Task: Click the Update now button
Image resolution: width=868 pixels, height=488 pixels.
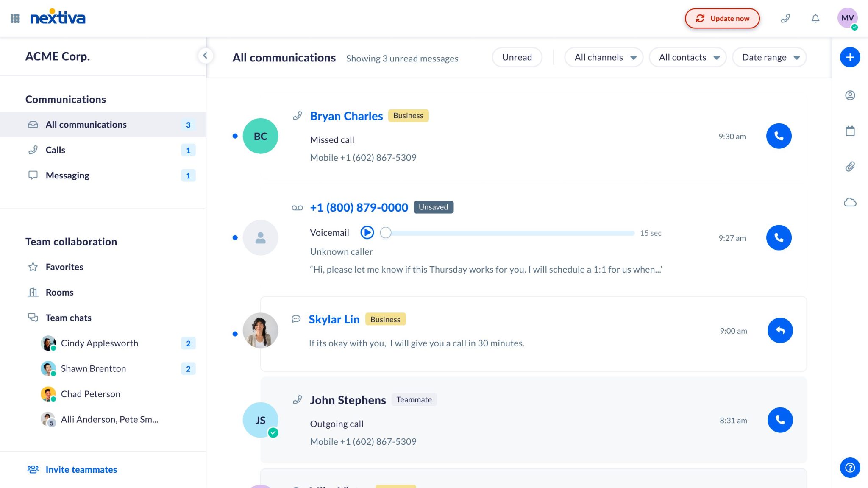Action: (722, 18)
